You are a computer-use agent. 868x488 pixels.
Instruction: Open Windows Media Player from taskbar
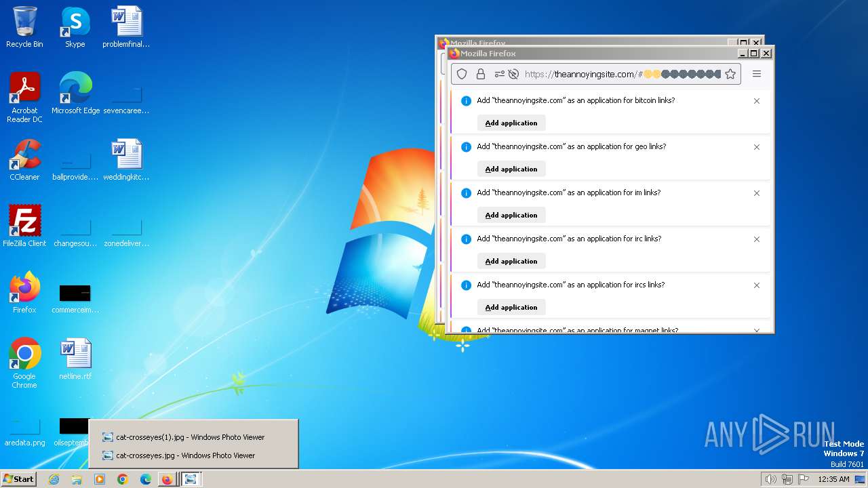click(100, 479)
